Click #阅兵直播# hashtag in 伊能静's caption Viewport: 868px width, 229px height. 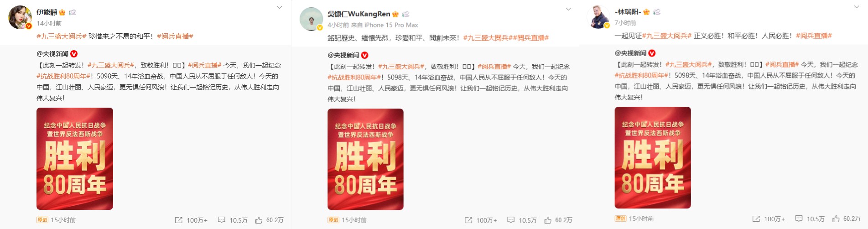coord(175,36)
